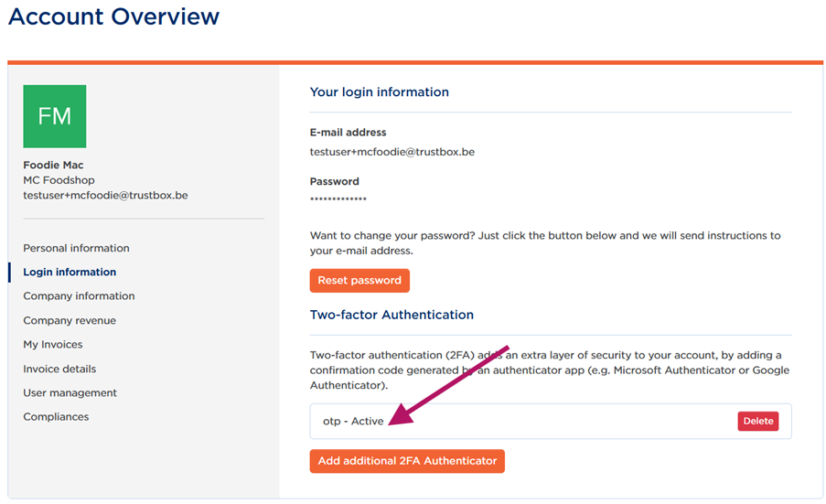Click the masked password dots
This screenshot has width=826, height=504.
click(x=338, y=199)
